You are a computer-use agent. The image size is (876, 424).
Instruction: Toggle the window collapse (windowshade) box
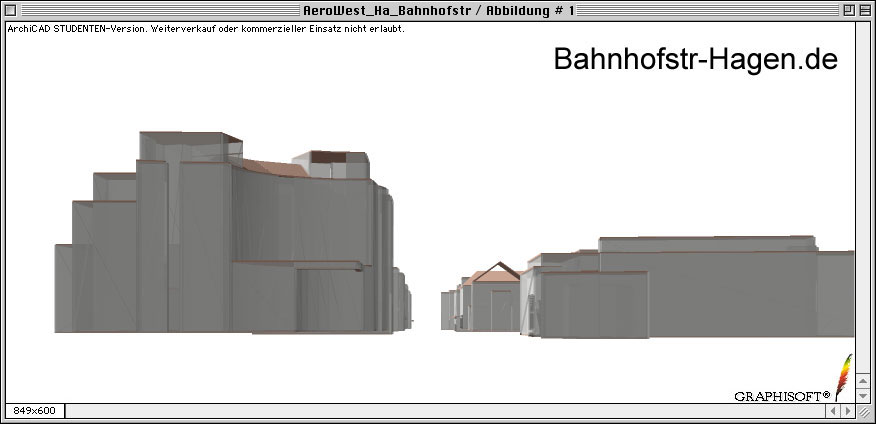(x=864, y=10)
